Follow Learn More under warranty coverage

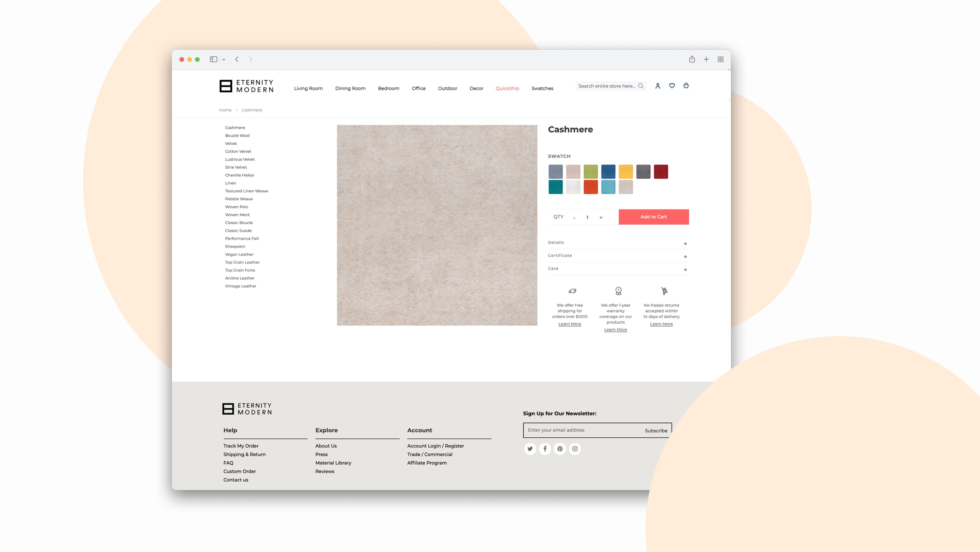pyautogui.click(x=616, y=330)
